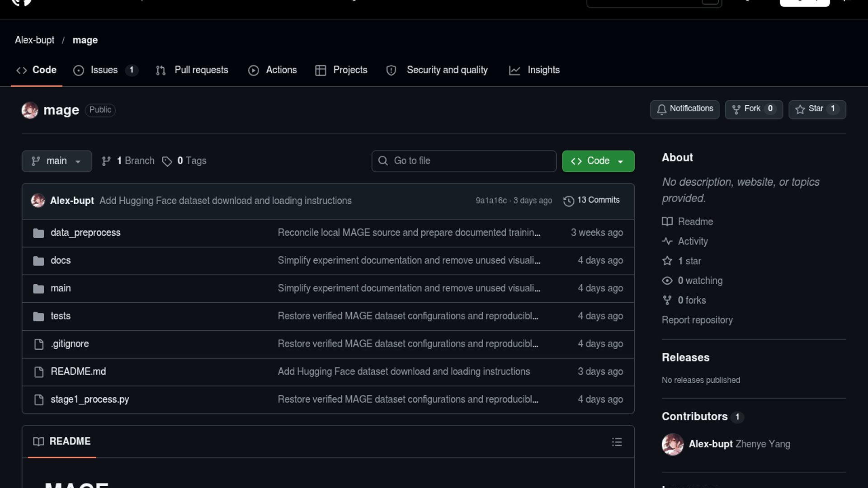The image size is (868, 488).
Task: Focus the Go to file search field
Action: coord(464,161)
